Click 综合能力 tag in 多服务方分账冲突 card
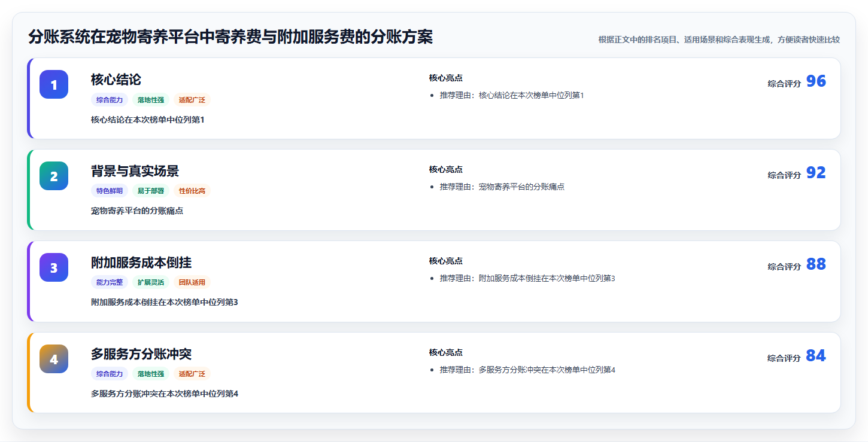 110,374
